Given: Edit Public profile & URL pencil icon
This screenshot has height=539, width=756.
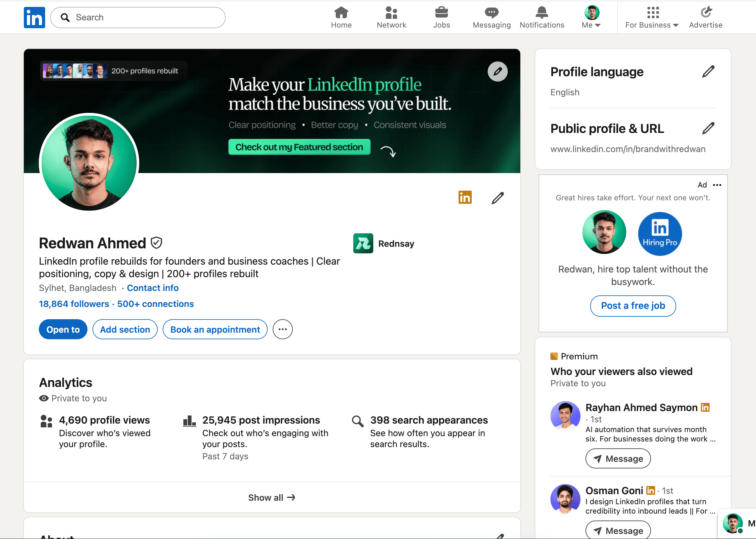Looking at the screenshot, I should point(708,128).
